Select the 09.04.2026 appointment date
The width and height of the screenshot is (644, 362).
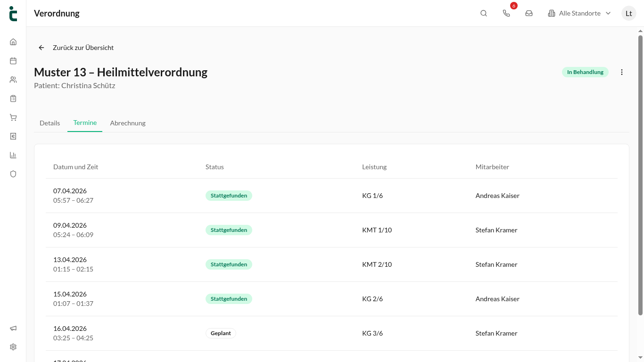[x=70, y=225]
